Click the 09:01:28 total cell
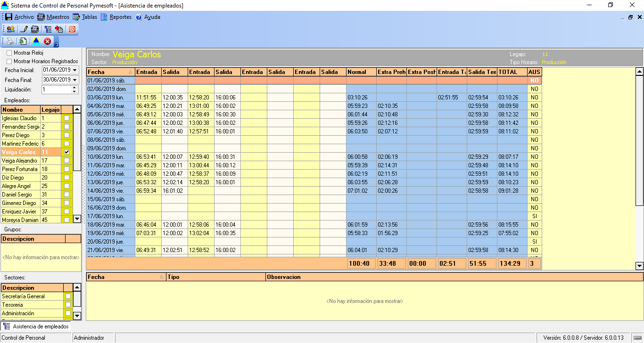Image resolution: width=644 pixels, height=343 pixels. point(512,191)
